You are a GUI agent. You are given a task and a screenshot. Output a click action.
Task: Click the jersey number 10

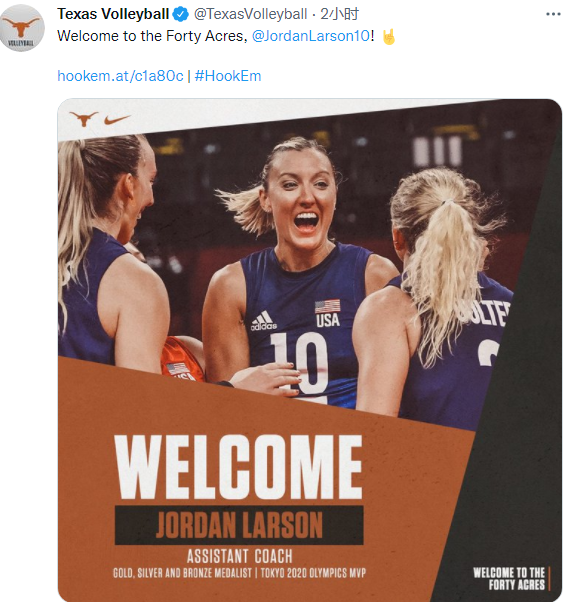coord(300,365)
